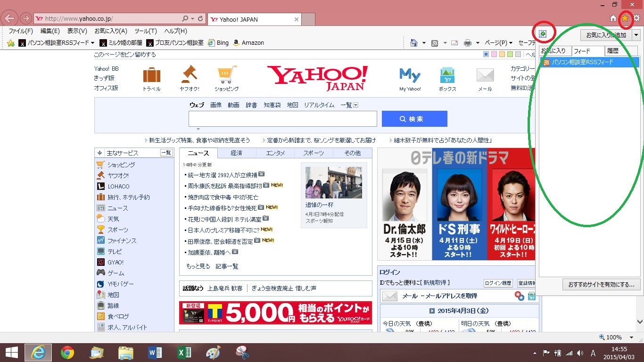Open a new tab with blank tab button

(x=308, y=19)
